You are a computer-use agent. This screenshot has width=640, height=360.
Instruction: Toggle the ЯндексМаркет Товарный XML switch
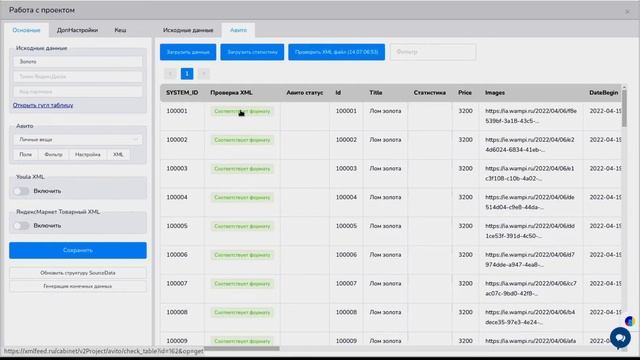[21, 226]
